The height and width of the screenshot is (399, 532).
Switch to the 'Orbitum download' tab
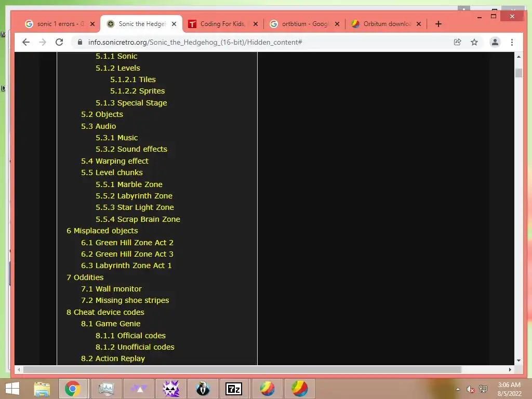pos(385,24)
